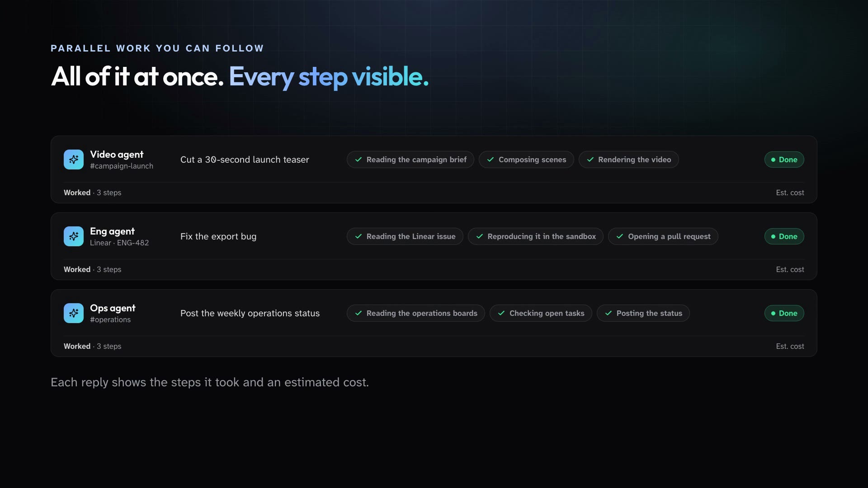This screenshot has height=488, width=868.
Task: Click the checkmark in Composing scenes chip
Action: coord(491,160)
